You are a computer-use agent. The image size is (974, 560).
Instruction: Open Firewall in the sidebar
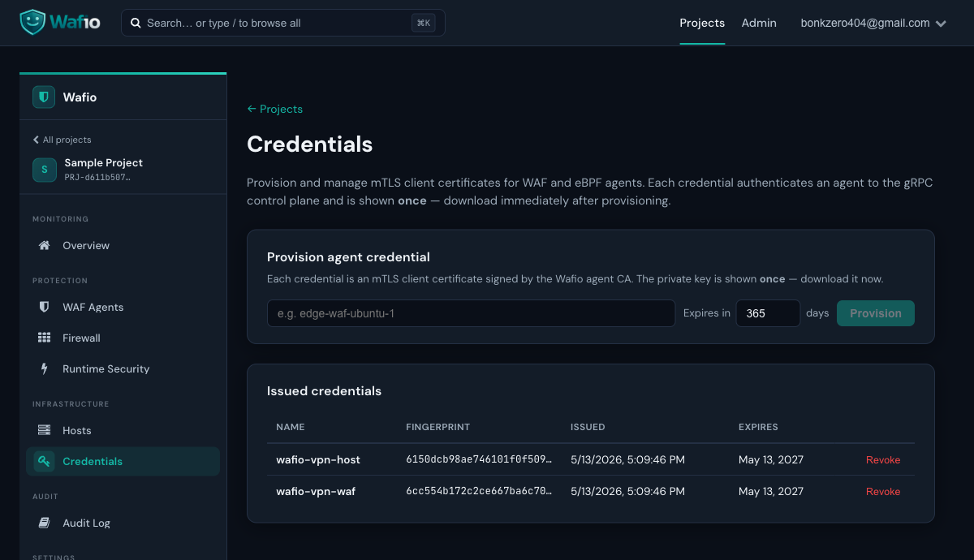click(123, 338)
